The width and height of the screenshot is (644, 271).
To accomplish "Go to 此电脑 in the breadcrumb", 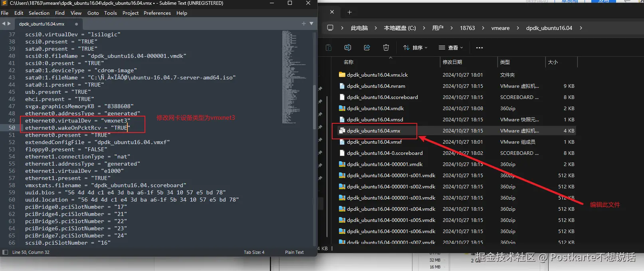I will click(x=359, y=28).
